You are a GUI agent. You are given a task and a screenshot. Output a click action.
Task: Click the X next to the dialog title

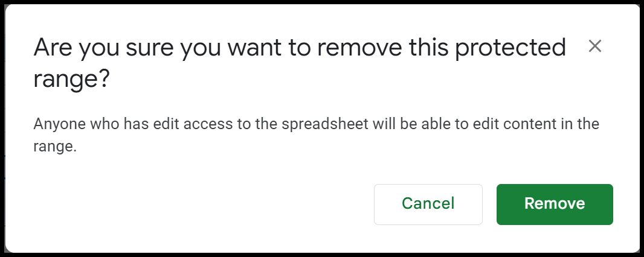pyautogui.click(x=594, y=46)
